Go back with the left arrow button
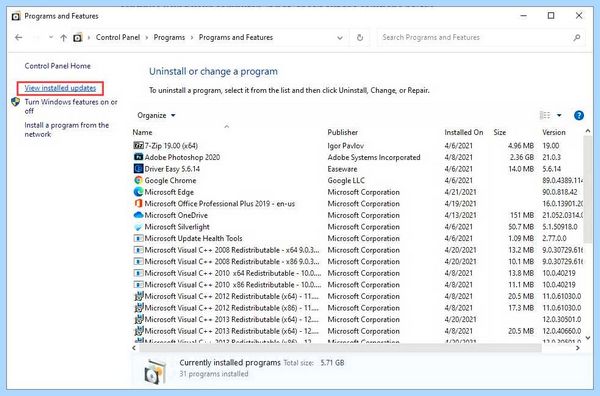The height and width of the screenshot is (396, 600). pos(18,37)
